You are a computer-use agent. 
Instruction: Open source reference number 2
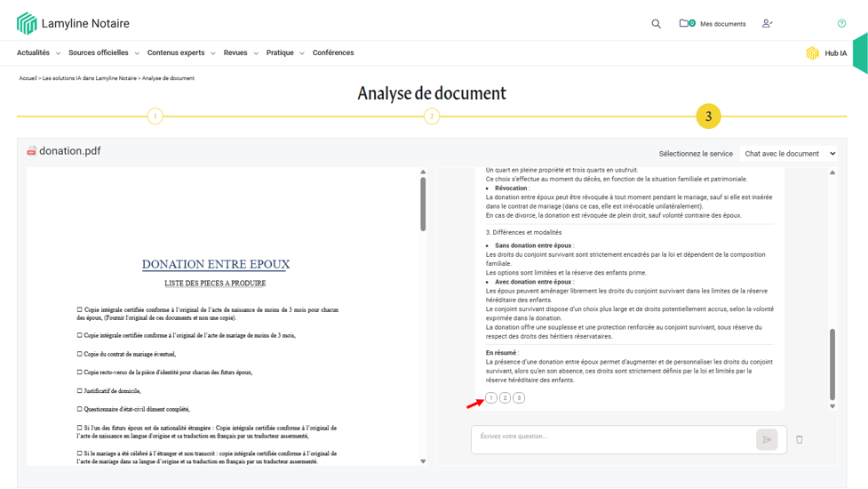tap(505, 397)
